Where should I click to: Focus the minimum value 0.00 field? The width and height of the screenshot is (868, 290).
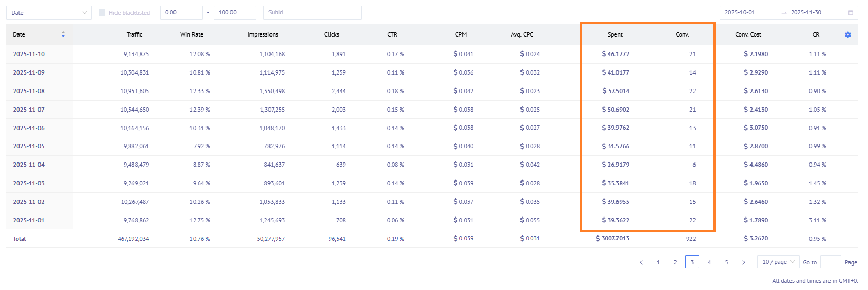pyautogui.click(x=181, y=13)
